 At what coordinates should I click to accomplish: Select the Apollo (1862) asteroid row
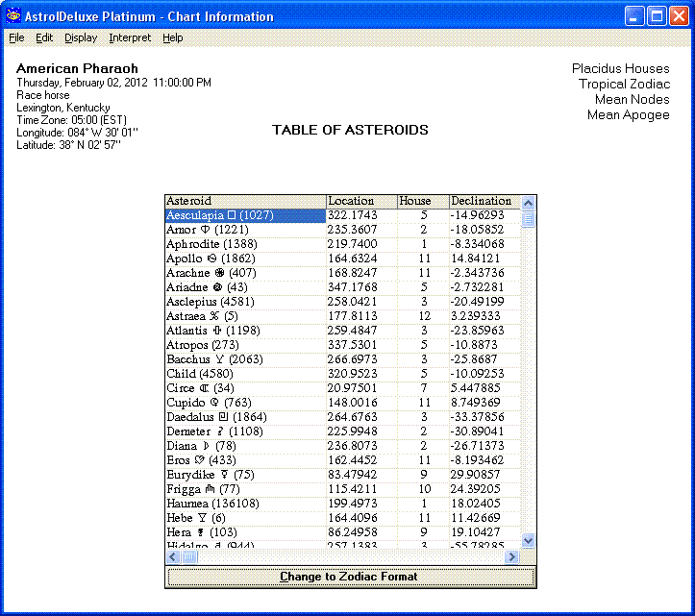(245, 259)
